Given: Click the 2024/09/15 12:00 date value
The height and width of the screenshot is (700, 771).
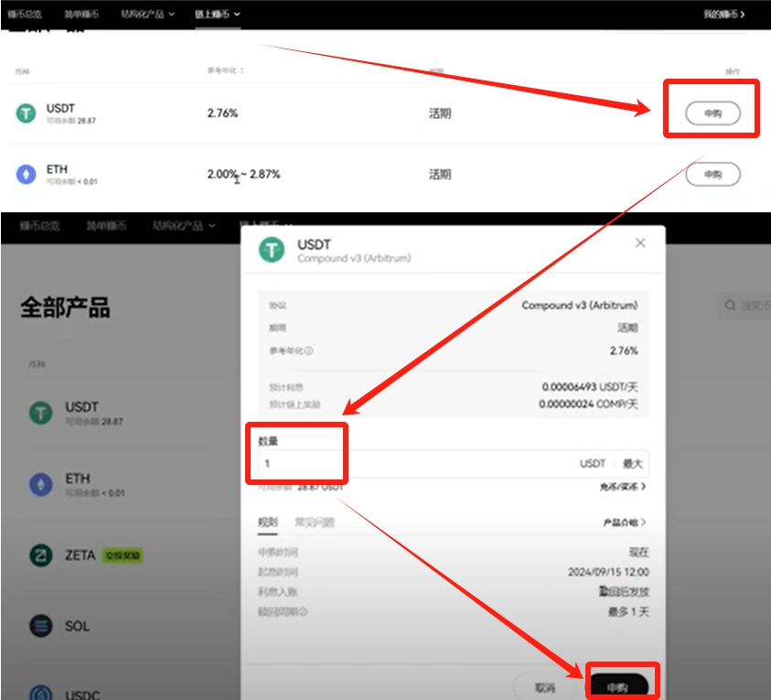Looking at the screenshot, I should (x=608, y=572).
